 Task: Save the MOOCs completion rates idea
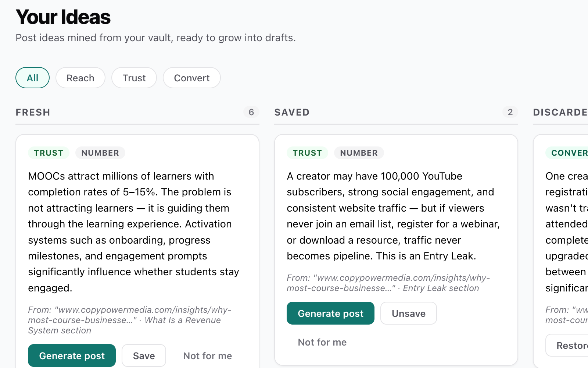point(144,355)
